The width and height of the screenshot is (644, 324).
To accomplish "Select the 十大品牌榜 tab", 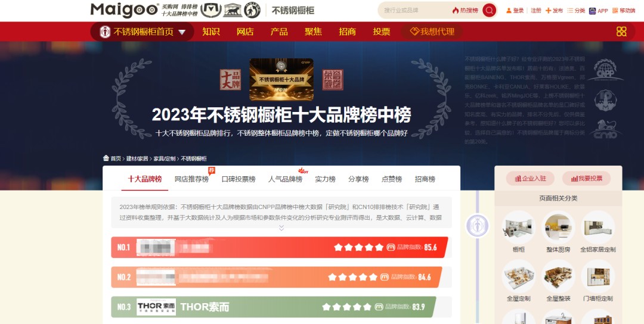I will [x=144, y=179].
